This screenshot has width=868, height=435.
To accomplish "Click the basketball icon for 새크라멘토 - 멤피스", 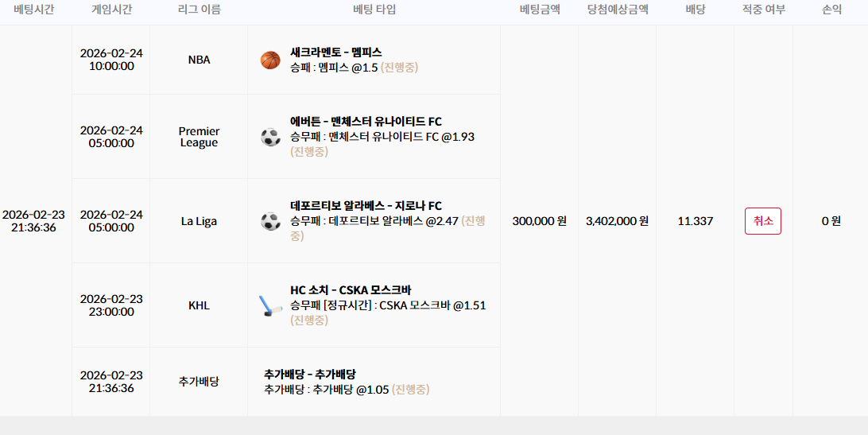I will (x=271, y=60).
